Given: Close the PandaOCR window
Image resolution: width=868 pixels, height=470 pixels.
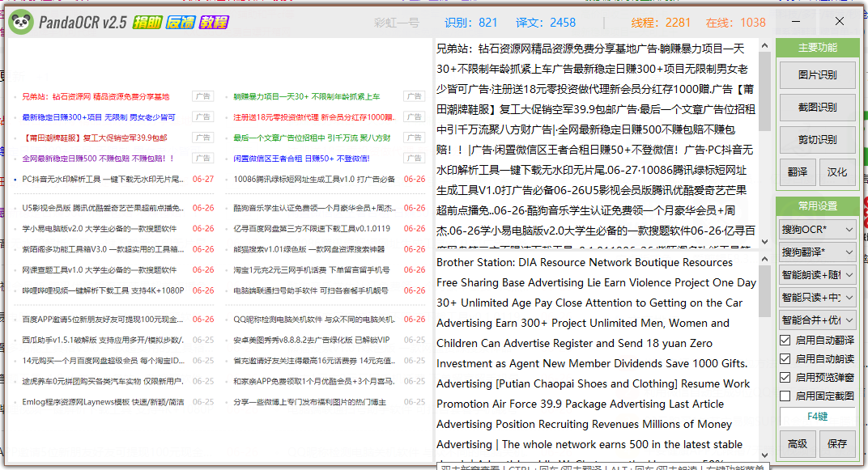Looking at the screenshot, I should (839, 22).
